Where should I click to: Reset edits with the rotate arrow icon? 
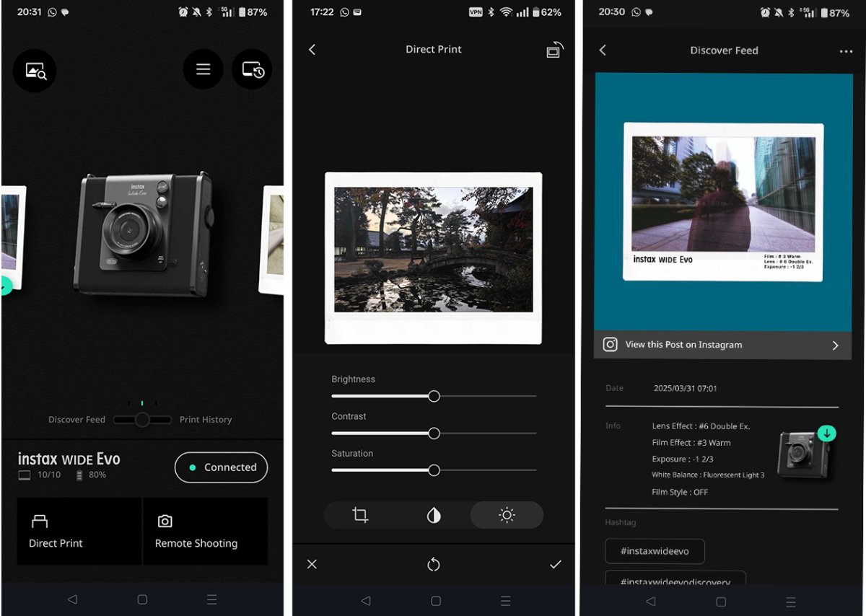coord(434,564)
